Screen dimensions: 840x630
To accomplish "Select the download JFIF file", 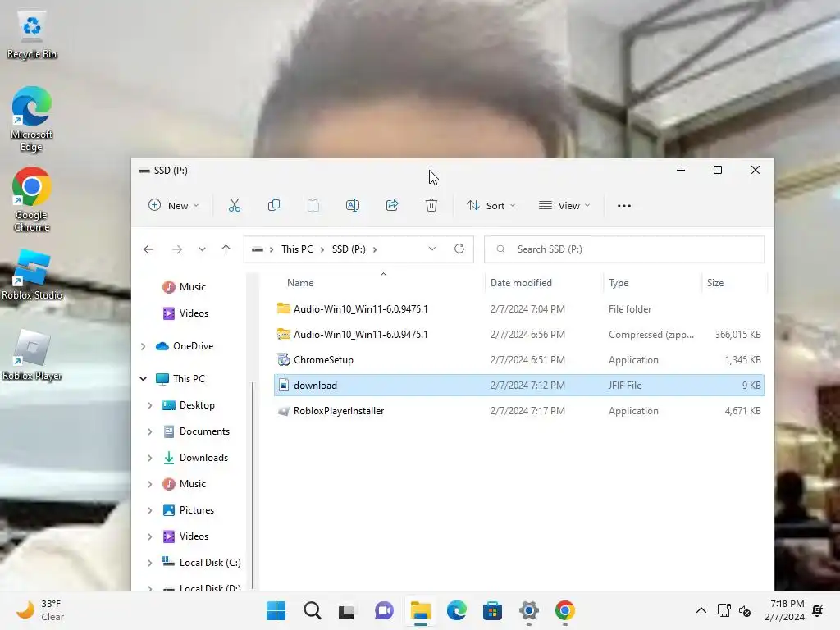I will (x=518, y=386).
